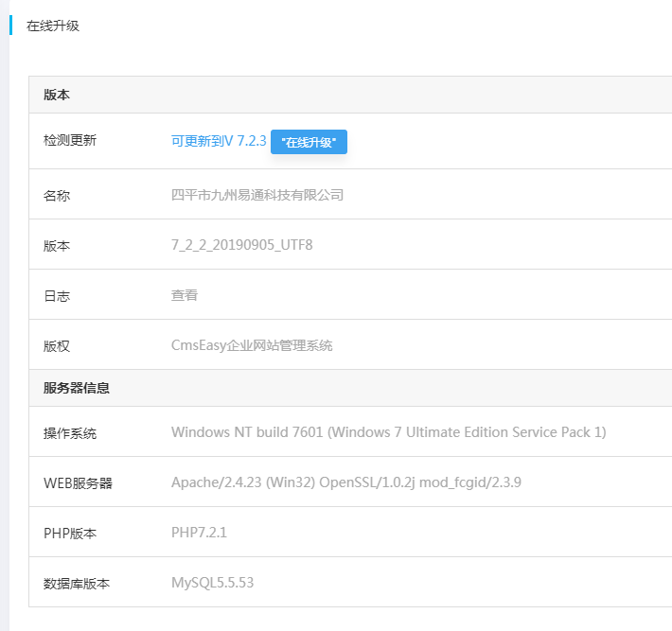Click the "WEB服务器" row label
This screenshot has width=672, height=631.
coord(78,483)
